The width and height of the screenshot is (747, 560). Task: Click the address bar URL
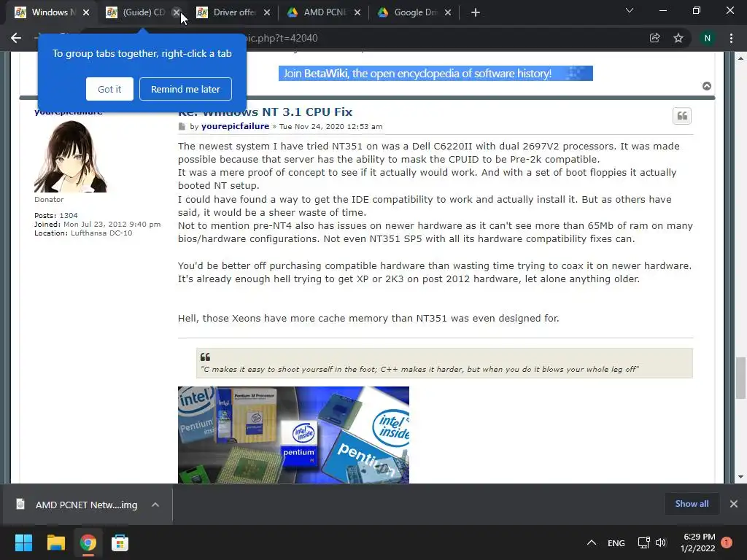tap(281, 38)
